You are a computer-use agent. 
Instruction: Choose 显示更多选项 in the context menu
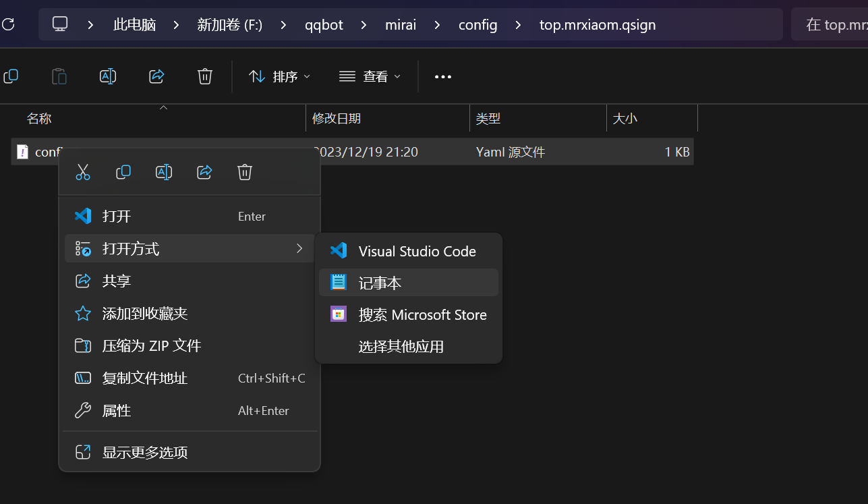point(190,452)
